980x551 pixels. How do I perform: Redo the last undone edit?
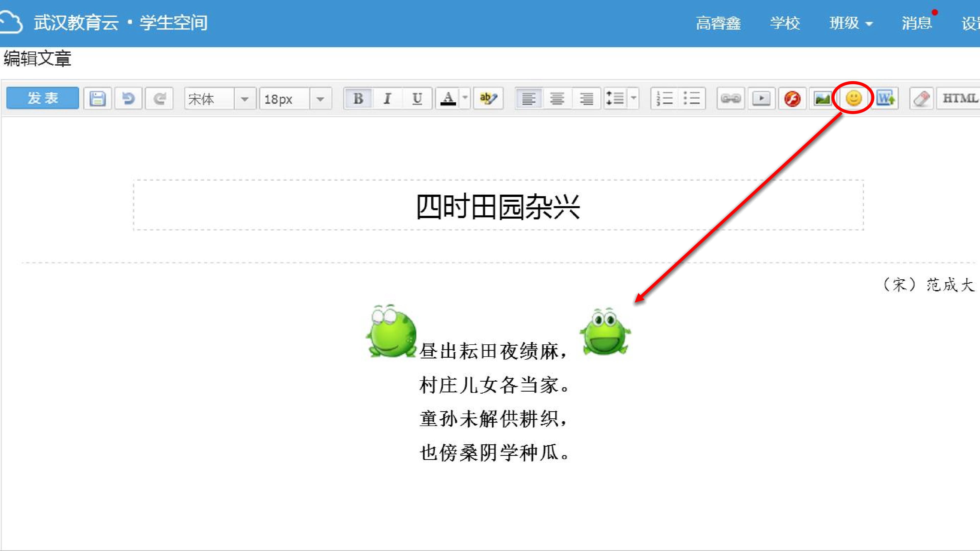(x=159, y=98)
